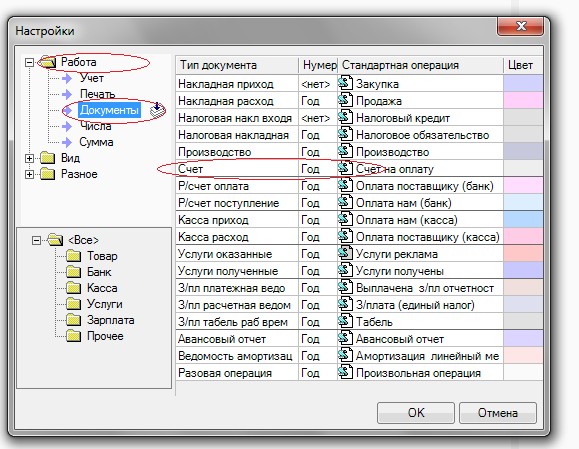
Task: Click the icon next to Произвольная операция
Action: [x=345, y=372]
